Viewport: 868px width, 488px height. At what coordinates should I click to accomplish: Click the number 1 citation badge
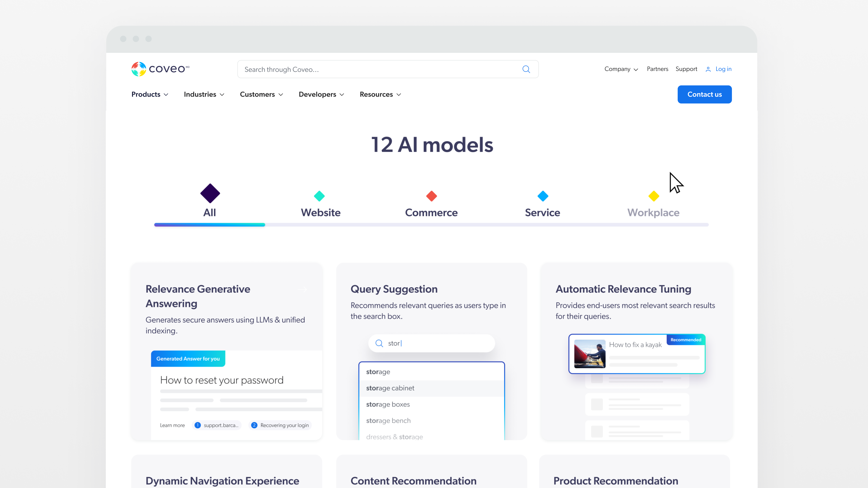point(198,425)
